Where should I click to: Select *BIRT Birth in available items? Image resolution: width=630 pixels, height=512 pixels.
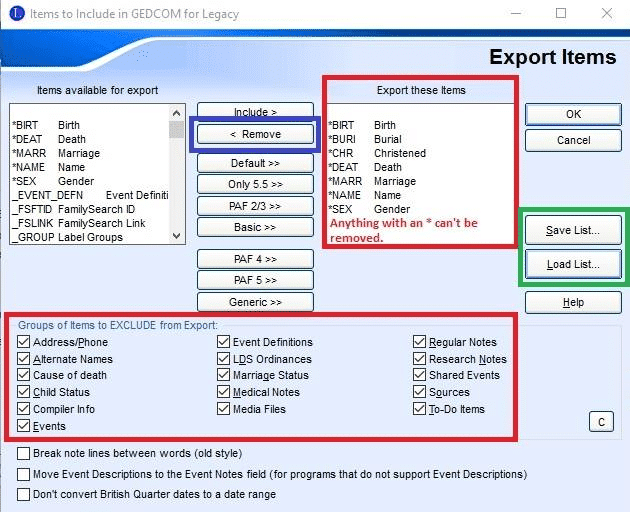click(x=89, y=125)
